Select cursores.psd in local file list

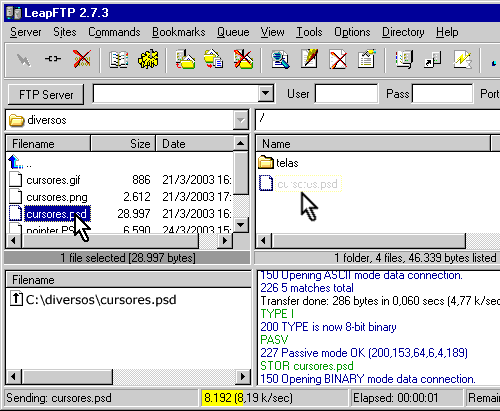coord(57,214)
